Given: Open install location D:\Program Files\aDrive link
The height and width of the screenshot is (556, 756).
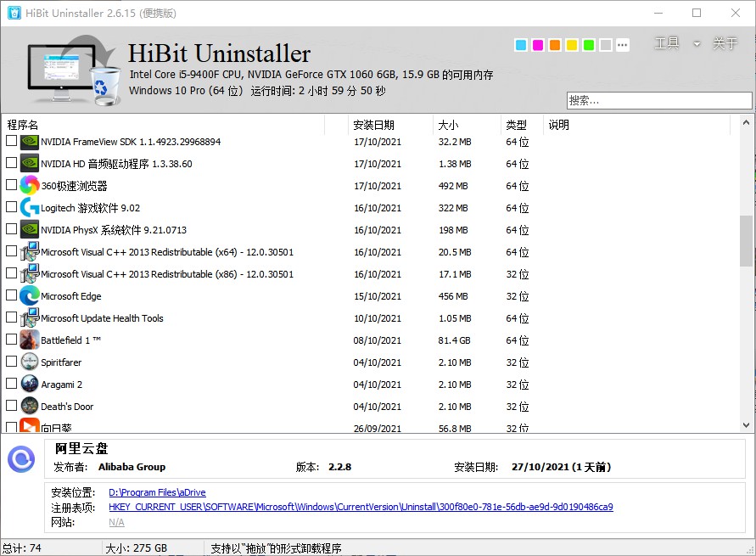Looking at the screenshot, I should [157, 492].
